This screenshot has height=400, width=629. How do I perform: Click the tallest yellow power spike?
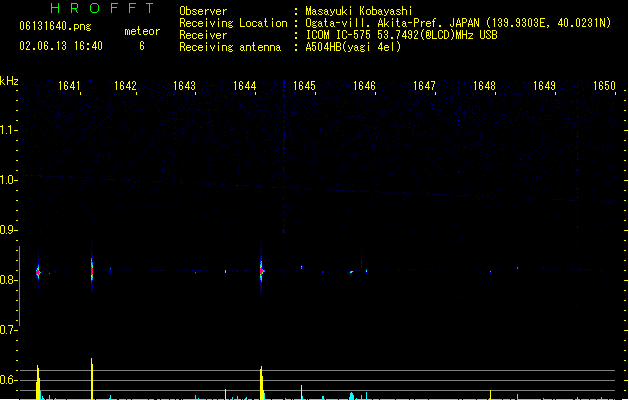(x=92, y=379)
